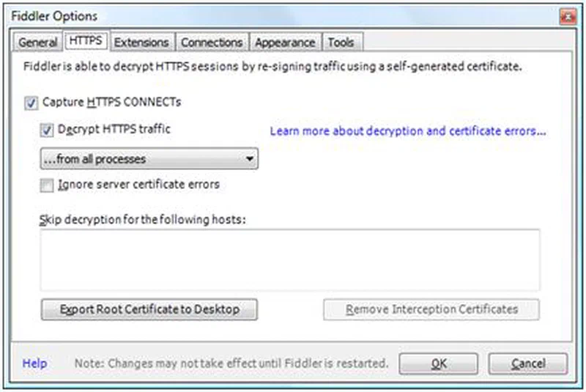This screenshot has width=586, height=392.
Task: Uncheck Capture HTTPS CONNECTs checkbox
Action: (31, 103)
